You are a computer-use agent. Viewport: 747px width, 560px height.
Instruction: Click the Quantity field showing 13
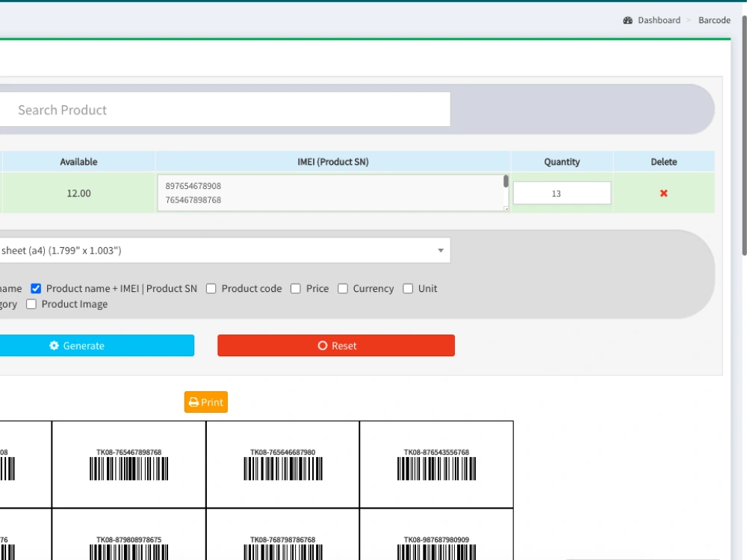point(562,193)
